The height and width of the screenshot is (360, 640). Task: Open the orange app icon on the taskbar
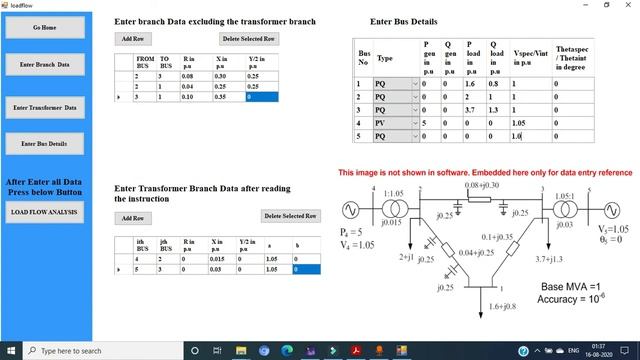[x=379, y=351]
